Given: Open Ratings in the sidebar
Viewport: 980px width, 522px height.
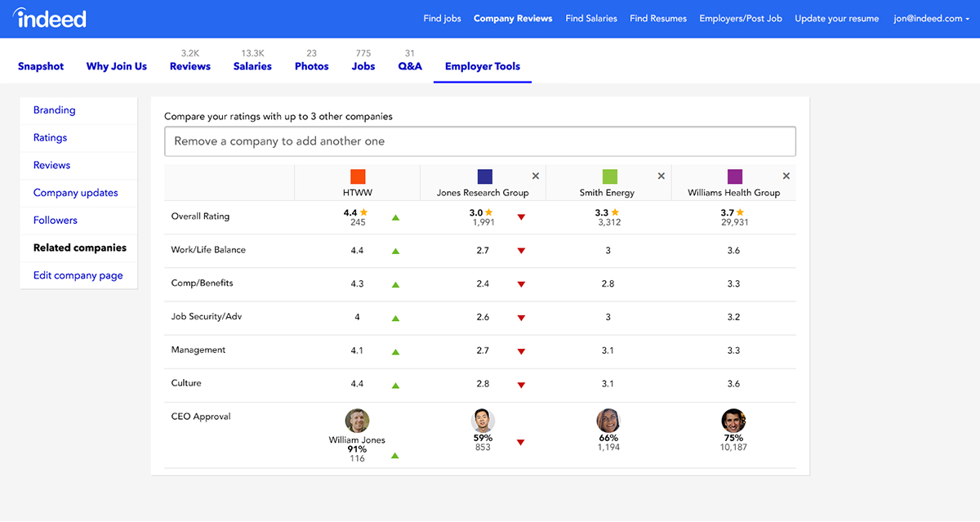Looking at the screenshot, I should pos(50,138).
